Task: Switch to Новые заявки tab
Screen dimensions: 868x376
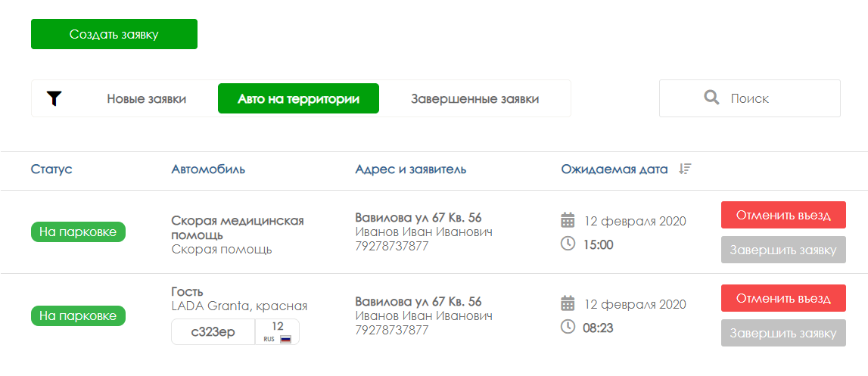Action: coord(147,99)
